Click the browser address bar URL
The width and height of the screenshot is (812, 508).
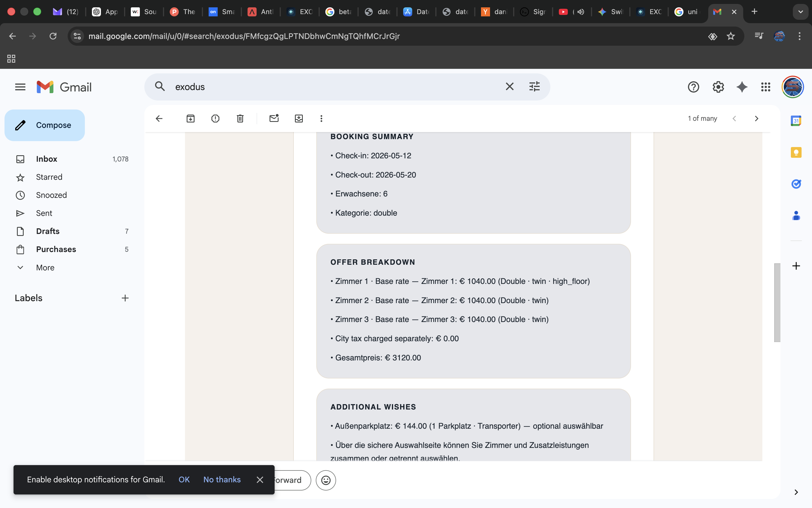click(x=244, y=36)
